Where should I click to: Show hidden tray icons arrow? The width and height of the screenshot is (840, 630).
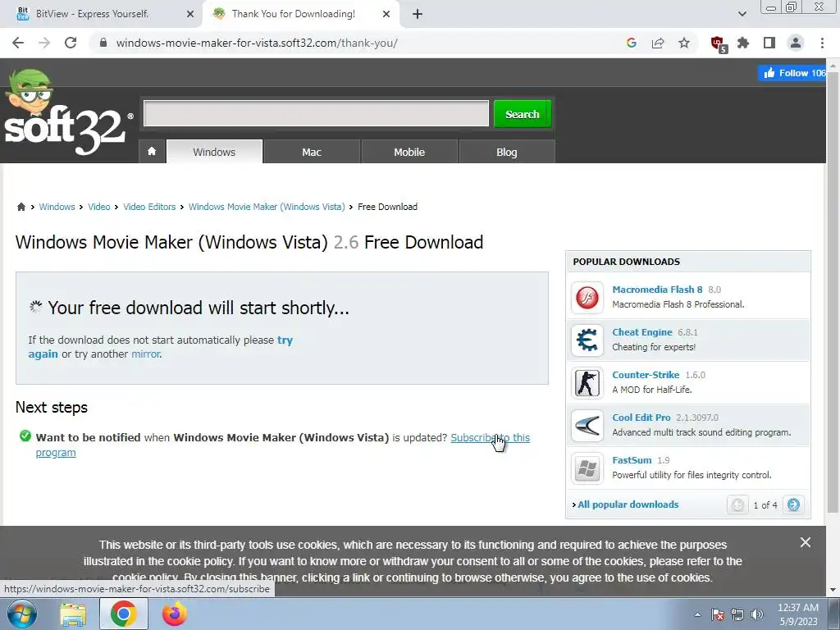click(x=697, y=614)
